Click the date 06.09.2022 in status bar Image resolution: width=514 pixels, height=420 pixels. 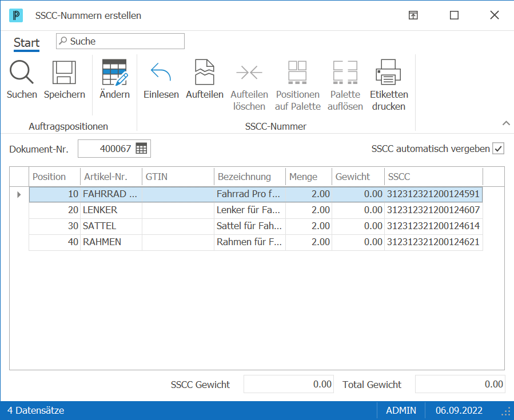point(459,410)
